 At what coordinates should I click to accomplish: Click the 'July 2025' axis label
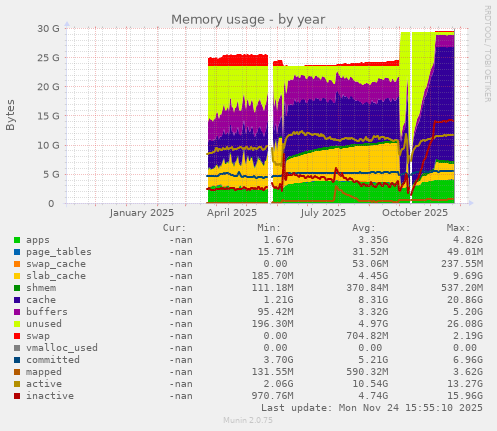point(323,213)
